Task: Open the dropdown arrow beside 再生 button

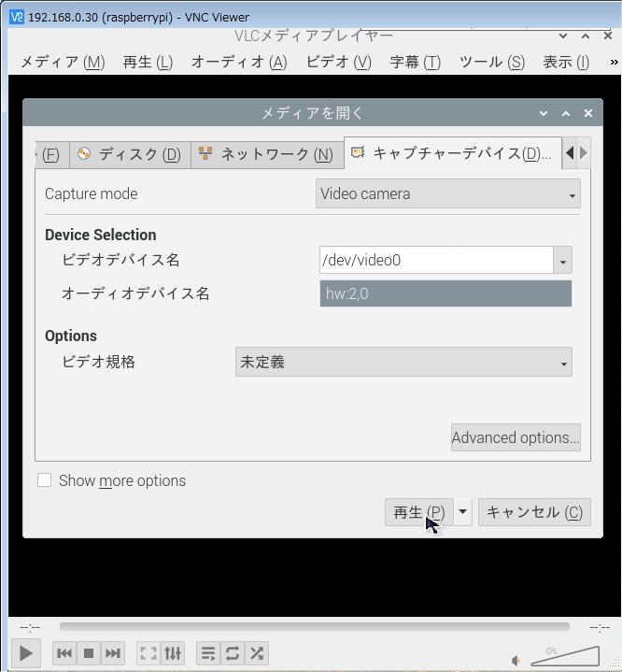Action: pos(462,512)
